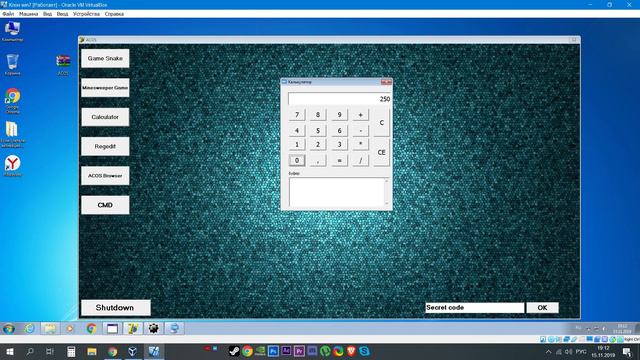Screen dimensions: 640x360
Task: Open the Справка menu
Action: tap(114, 14)
